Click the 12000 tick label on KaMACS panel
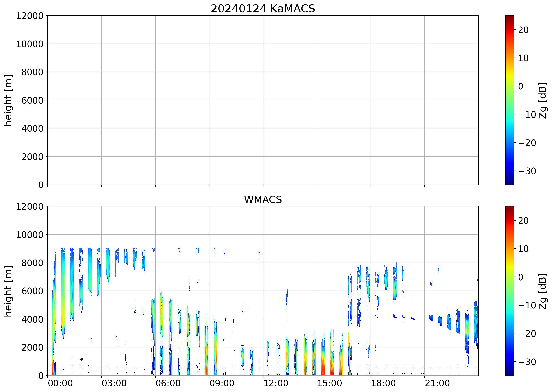This screenshot has width=552, height=392. point(30,16)
